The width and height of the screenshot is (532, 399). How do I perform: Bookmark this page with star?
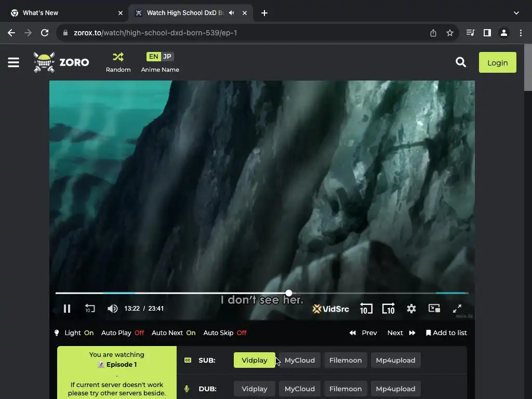(x=449, y=33)
